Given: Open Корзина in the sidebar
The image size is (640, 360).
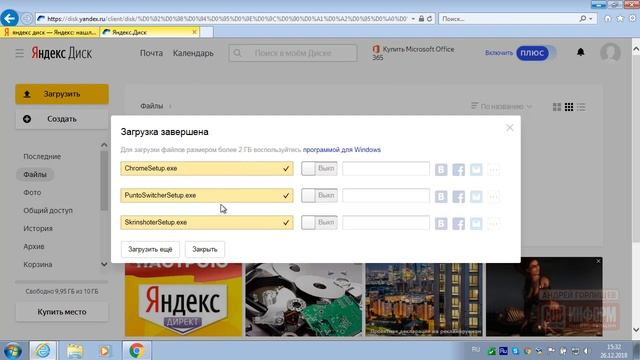Looking at the screenshot, I should (x=38, y=264).
